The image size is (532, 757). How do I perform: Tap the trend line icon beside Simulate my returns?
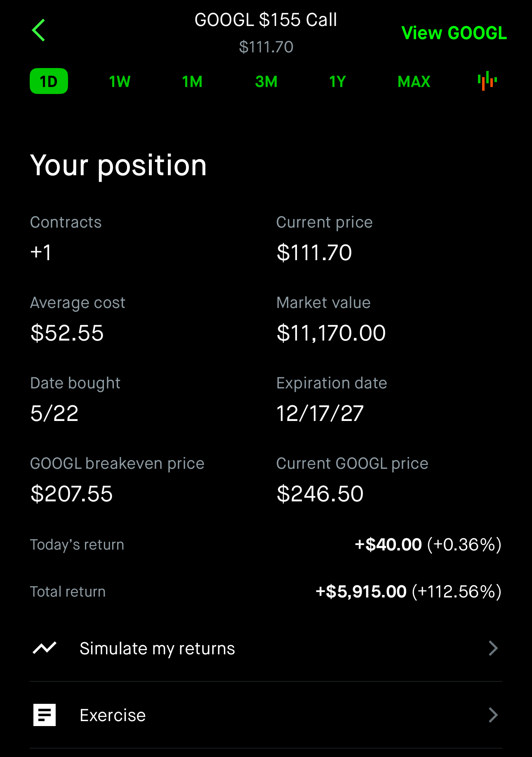coord(45,648)
